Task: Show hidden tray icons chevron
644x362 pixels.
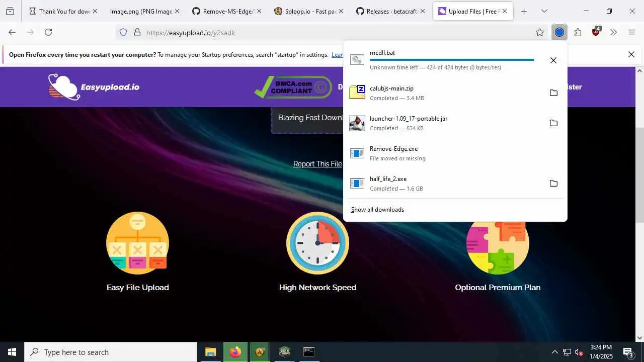Action: click(554, 352)
